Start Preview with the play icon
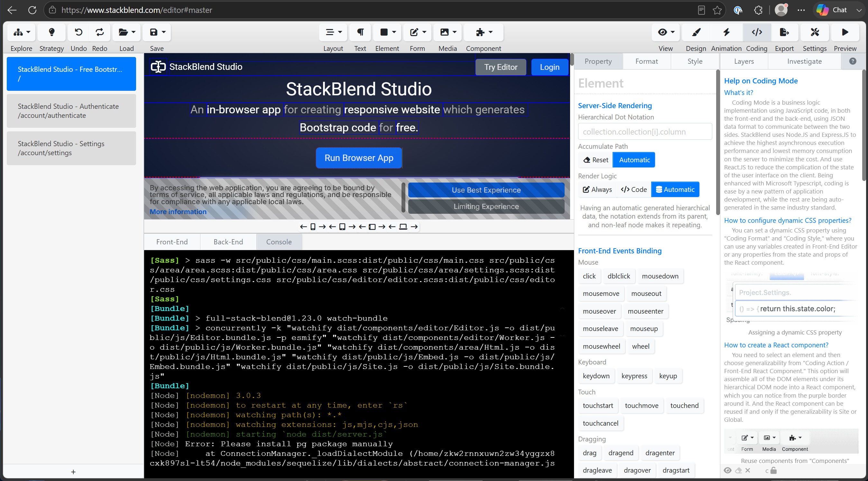The width and height of the screenshot is (868, 481). coord(845,33)
